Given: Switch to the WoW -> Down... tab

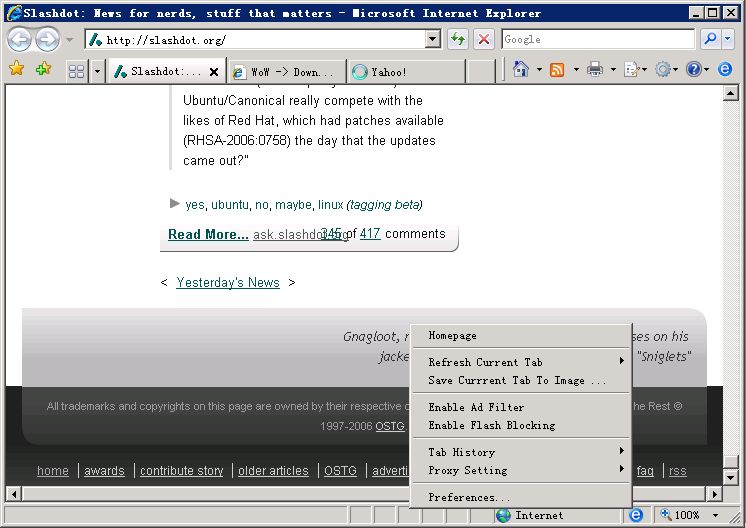Looking at the screenshot, I should tap(287, 72).
